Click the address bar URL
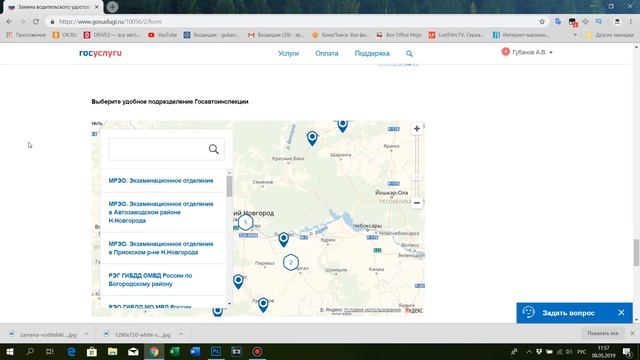This screenshot has width=640, height=360. 110,22
